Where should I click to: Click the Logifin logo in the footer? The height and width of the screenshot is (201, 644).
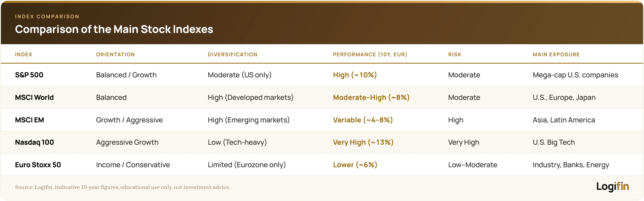pos(613,187)
